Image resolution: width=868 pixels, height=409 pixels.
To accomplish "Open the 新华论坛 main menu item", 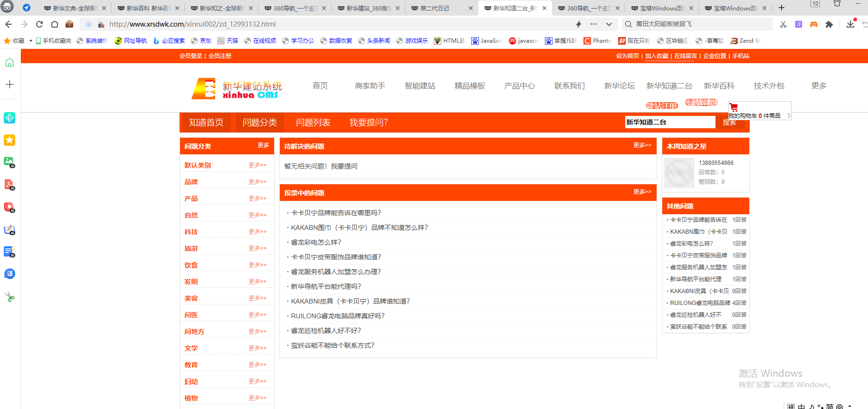I will 619,86.
